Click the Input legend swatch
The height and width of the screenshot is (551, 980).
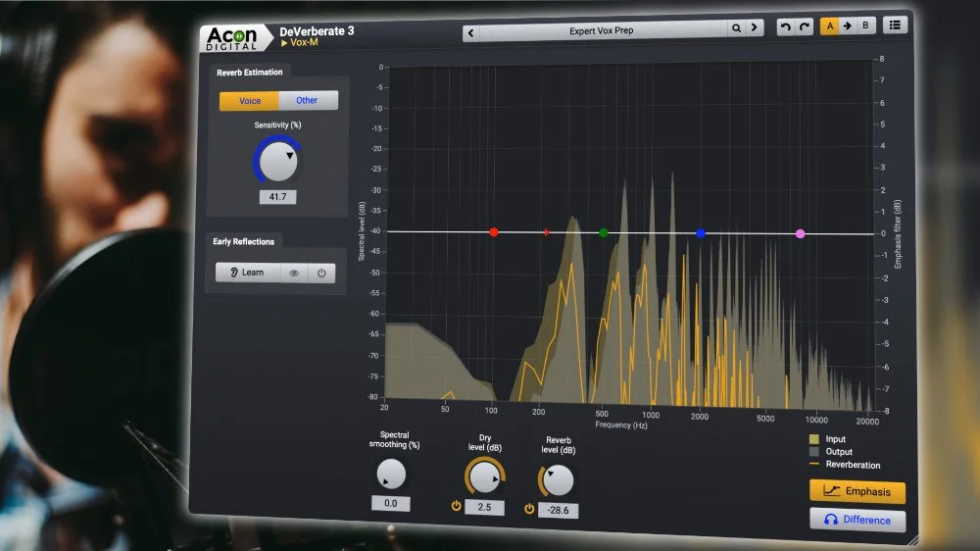coord(813,439)
